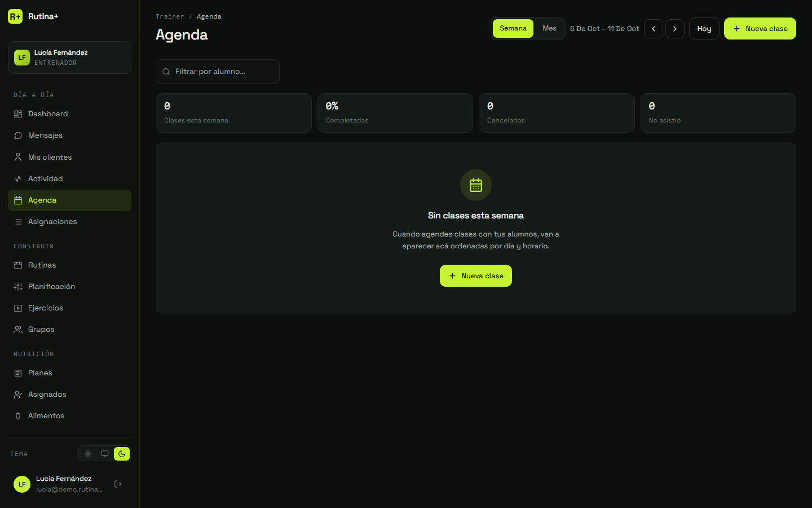The image size is (812, 508).
Task: Click Nueva clase in the header
Action: pos(760,29)
